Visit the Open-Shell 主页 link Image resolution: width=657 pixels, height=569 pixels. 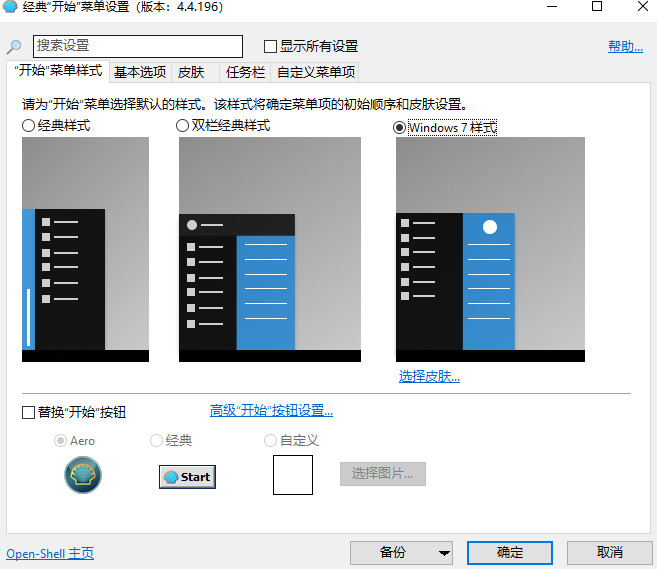coord(50,554)
